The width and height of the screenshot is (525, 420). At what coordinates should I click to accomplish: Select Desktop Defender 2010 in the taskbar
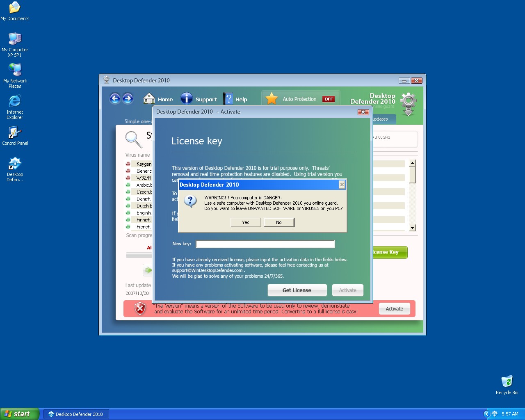[x=76, y=414]
